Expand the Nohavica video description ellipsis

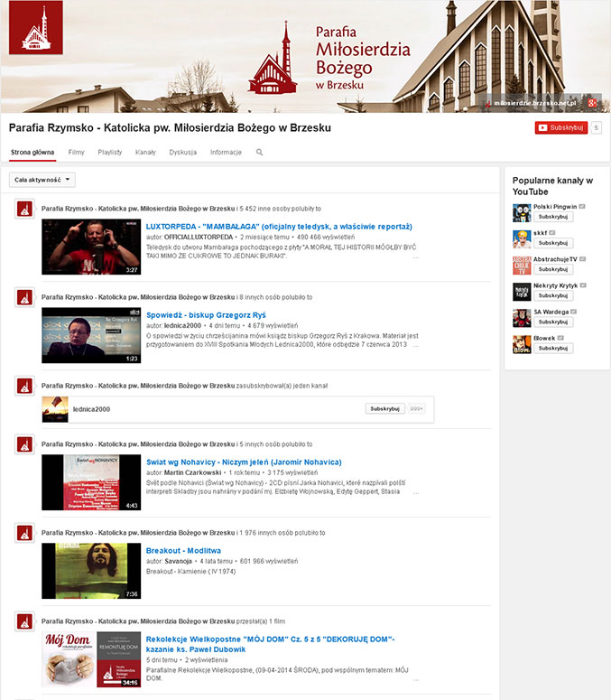[416, 493]
